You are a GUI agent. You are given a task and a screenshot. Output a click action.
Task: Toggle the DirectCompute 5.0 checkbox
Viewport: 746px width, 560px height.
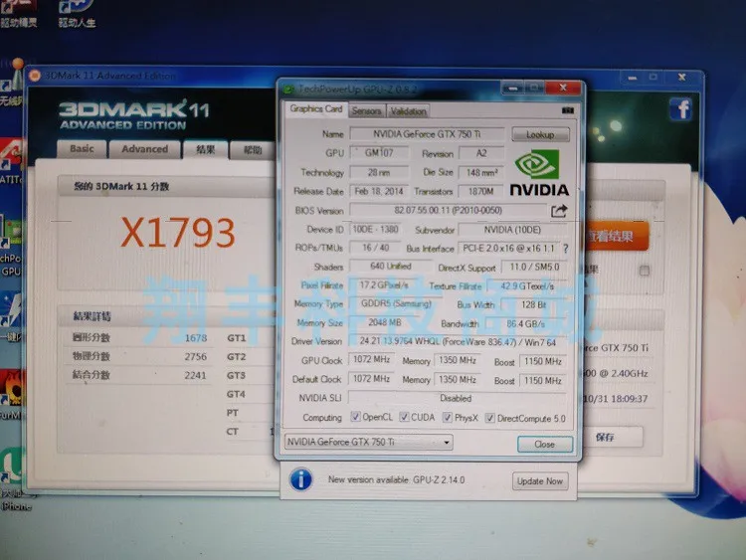[x=489, y=418]
